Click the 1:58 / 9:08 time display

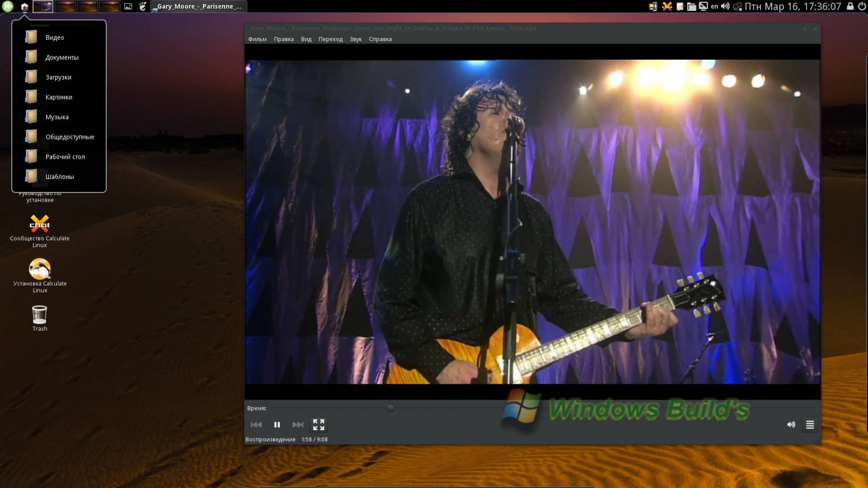pos(315,440)
